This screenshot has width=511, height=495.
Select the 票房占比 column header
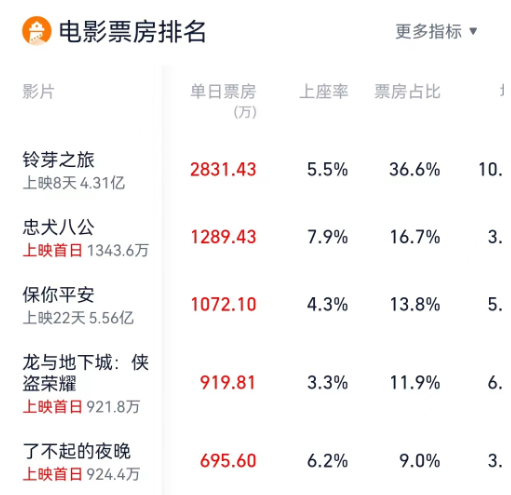click(407, 91)
